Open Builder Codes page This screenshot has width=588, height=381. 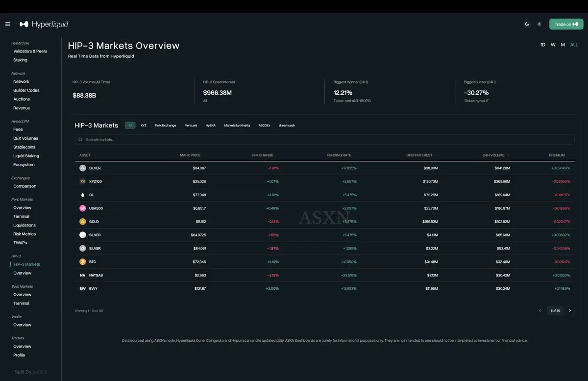point(26,90)
